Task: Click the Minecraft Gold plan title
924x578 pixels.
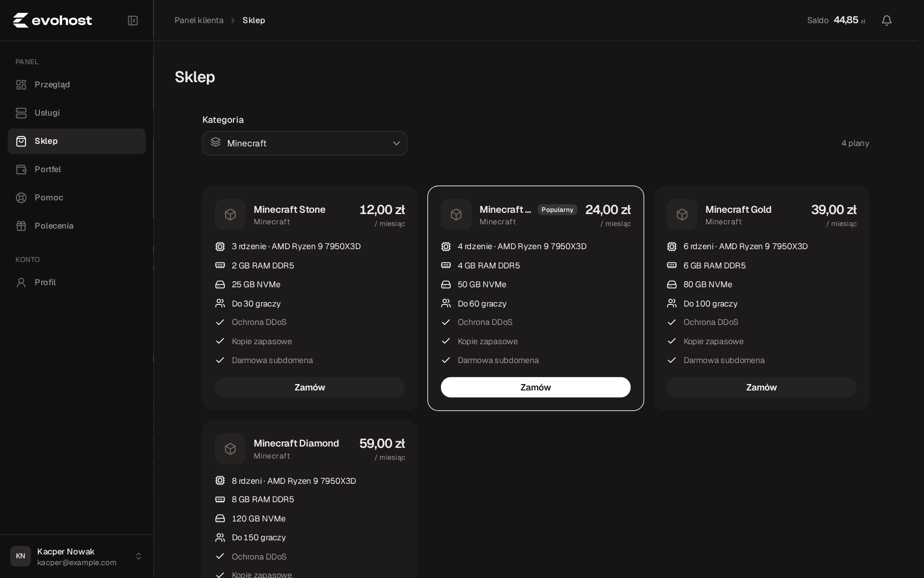Action: [738, 209]
